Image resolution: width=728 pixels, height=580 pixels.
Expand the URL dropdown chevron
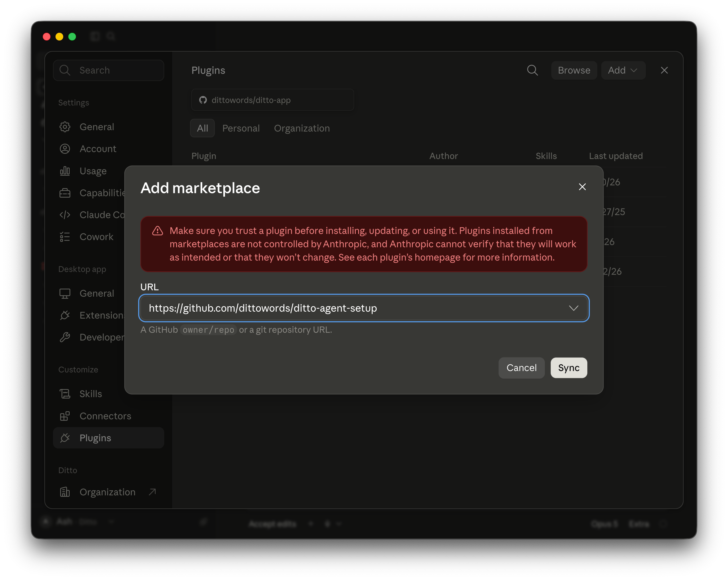coord(573,308)
